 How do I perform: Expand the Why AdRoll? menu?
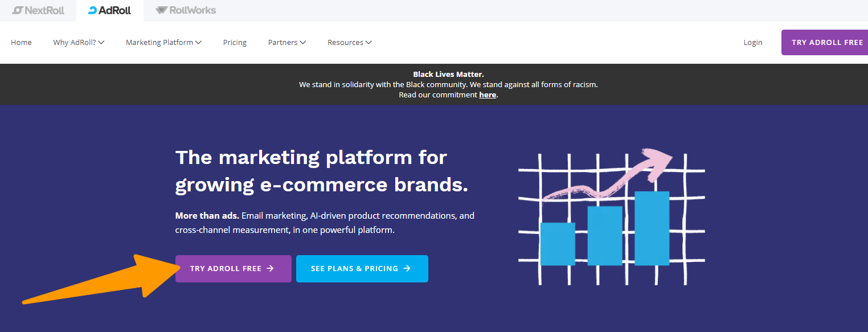coord(79,43)
